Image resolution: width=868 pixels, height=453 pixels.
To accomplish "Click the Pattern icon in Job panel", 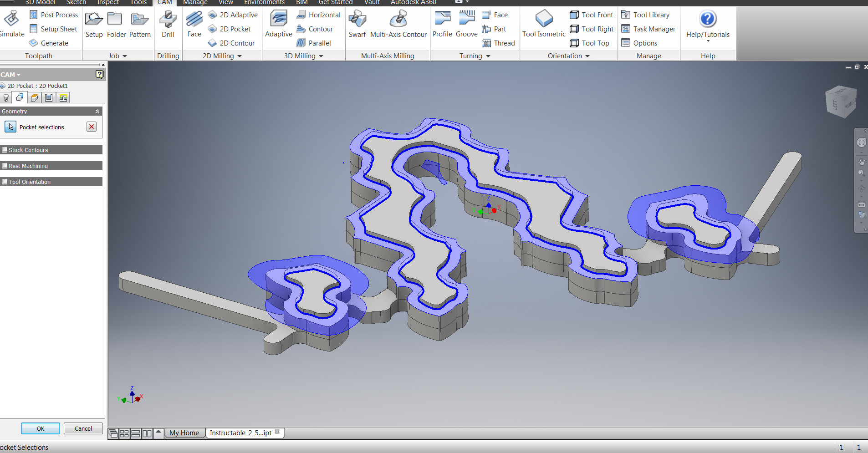I will 139,19.
